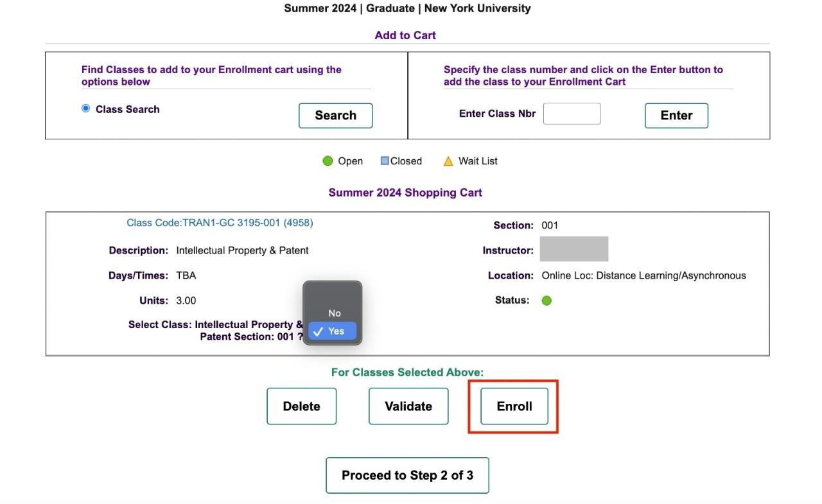Choose No in the Select Class dropdown
Viewport: 822px width, 504px height.
coord(333,313)
